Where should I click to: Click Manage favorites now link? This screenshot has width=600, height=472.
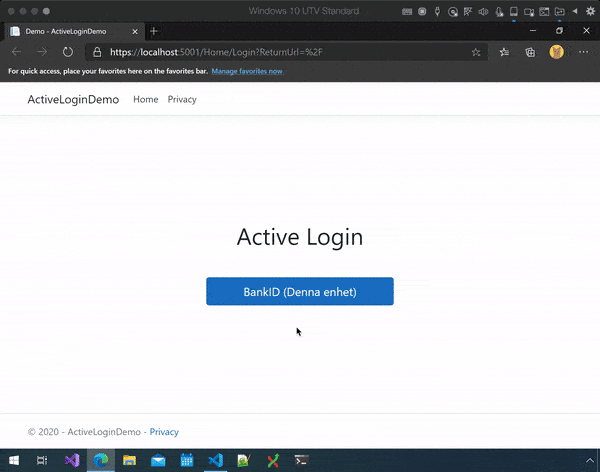(247, 72)
